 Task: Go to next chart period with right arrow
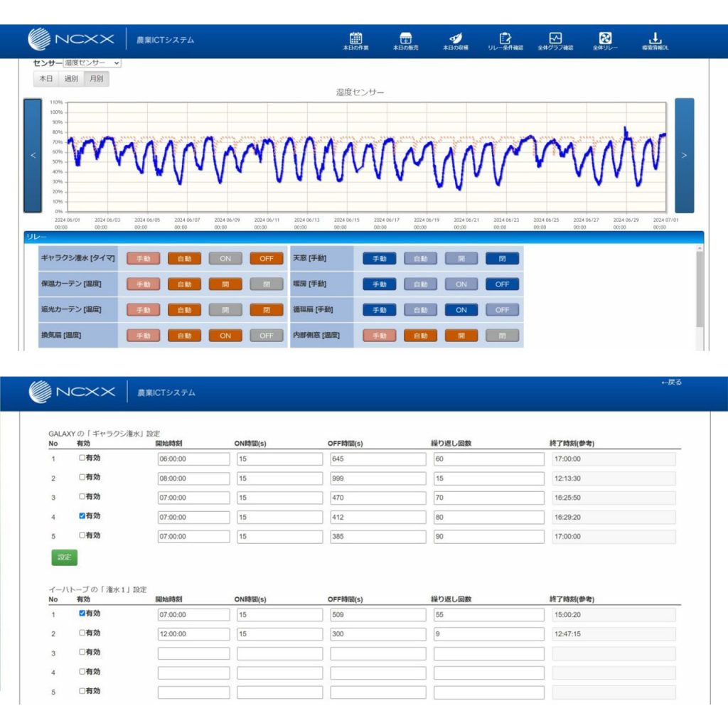pos(684,156)
